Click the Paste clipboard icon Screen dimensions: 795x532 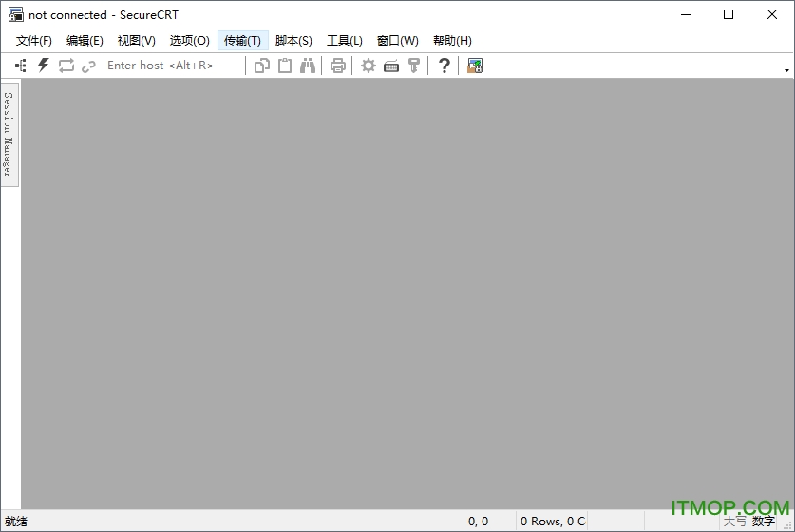285,66
